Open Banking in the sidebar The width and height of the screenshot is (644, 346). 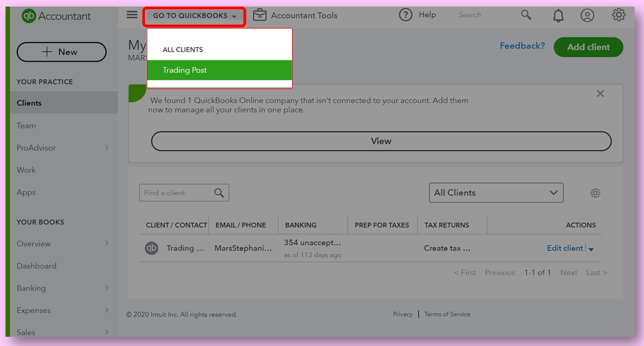[x=31, y=288]
